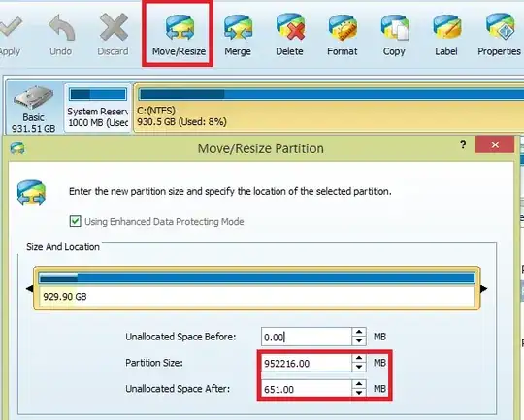
Task: Click the right partition resize handle arrow
Action: pos(484,289)
